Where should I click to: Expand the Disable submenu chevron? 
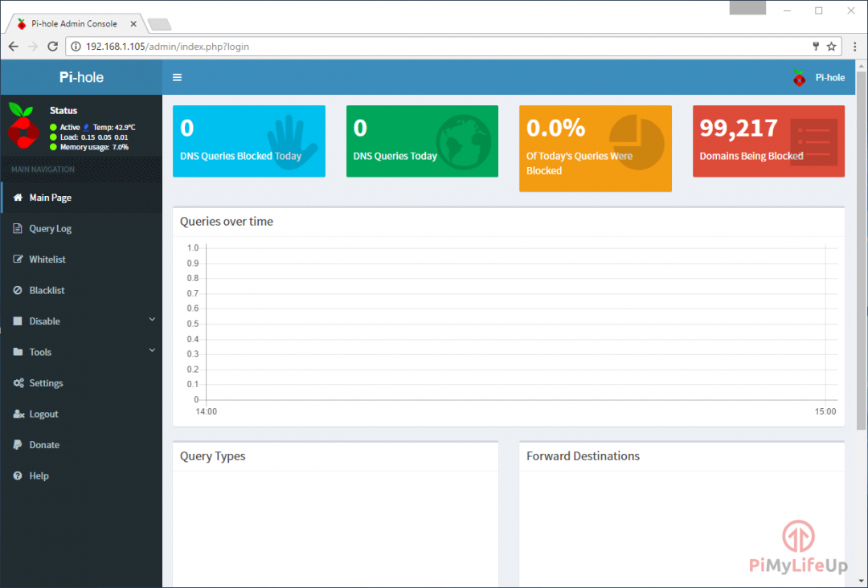(x=152, y=320)
